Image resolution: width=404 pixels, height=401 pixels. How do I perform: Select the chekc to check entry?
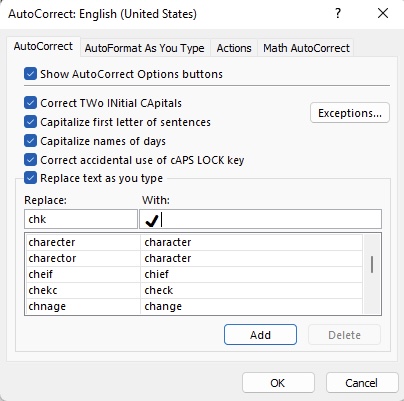194,290
